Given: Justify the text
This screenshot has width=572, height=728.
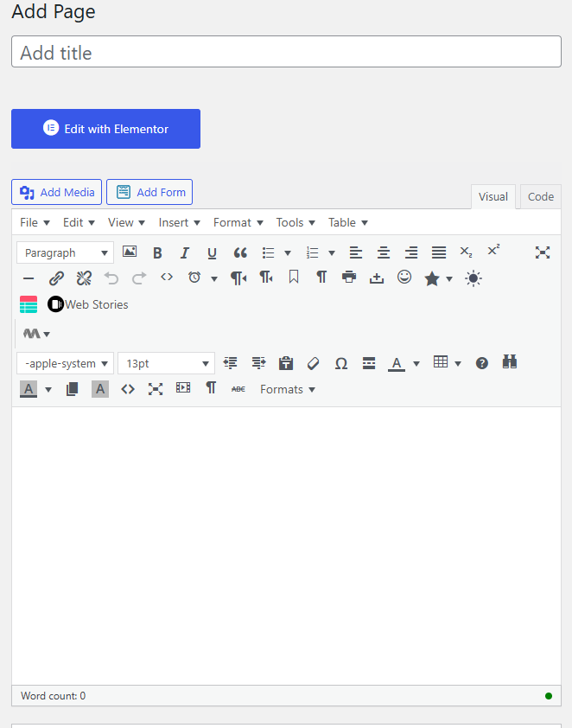Looking at the screenshot, I should [439, 253].
